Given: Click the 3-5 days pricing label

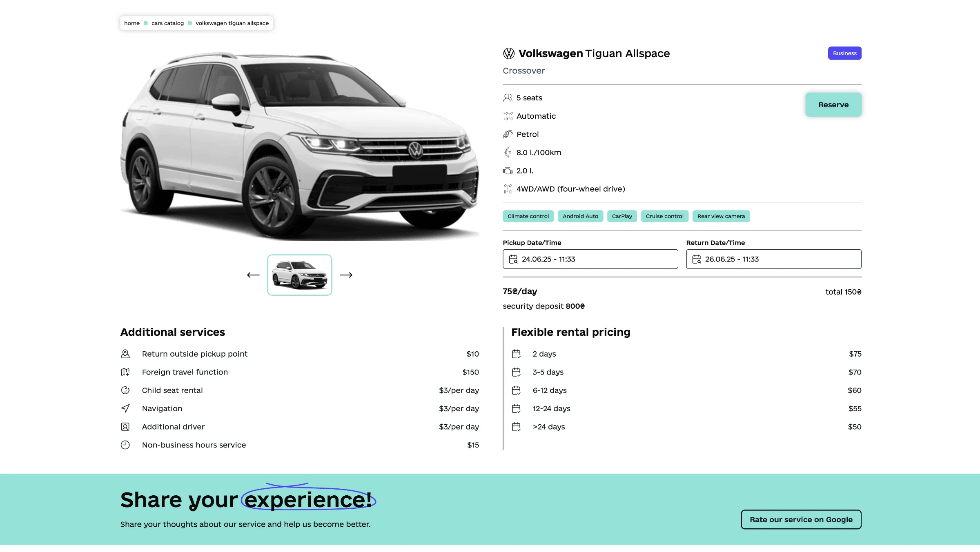Looking at the screenshot, I should [548, 372].
